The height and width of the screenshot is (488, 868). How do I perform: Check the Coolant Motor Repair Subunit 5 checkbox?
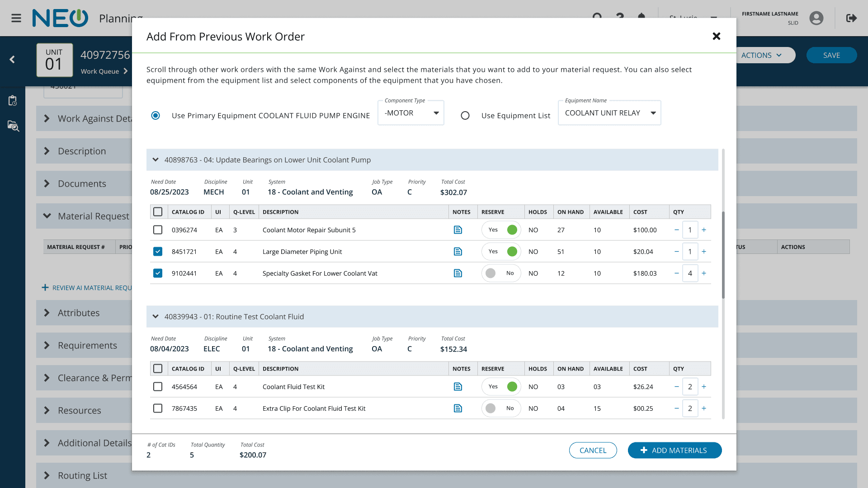[x=158, y=230]
